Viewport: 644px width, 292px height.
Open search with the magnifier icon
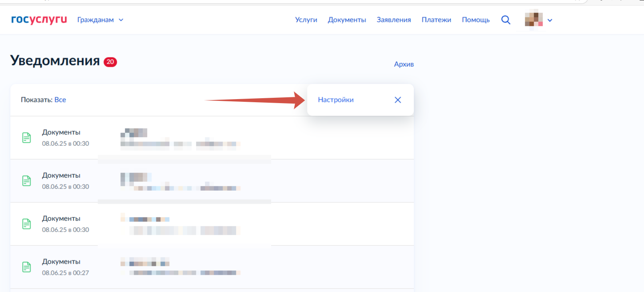[x=506, y=20]
